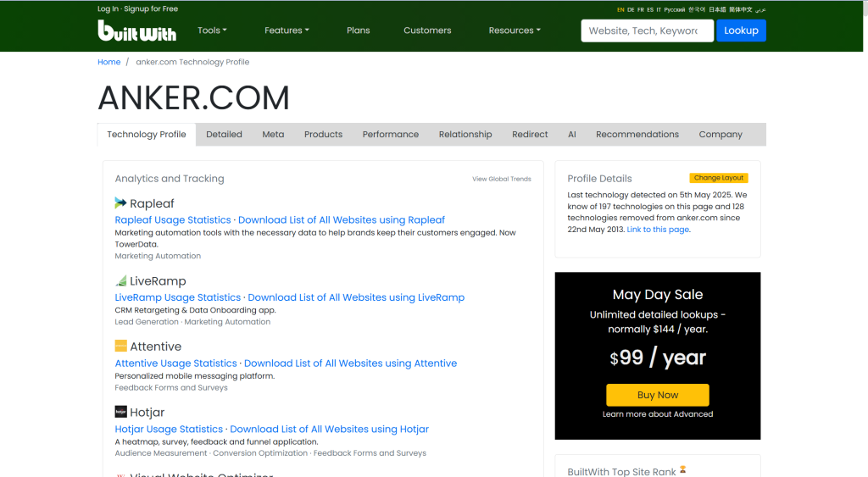Switch to the Company tab
868x477 pixels.
coord(721,135)
